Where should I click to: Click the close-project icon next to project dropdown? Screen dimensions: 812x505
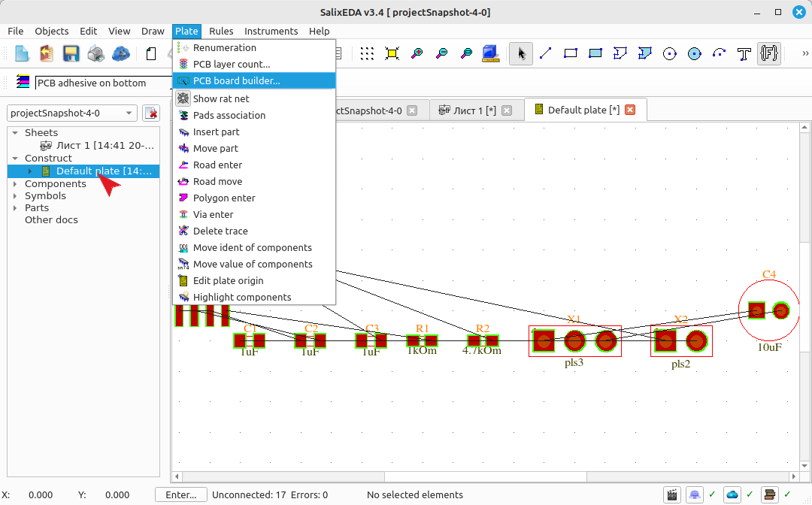[151, 113]
